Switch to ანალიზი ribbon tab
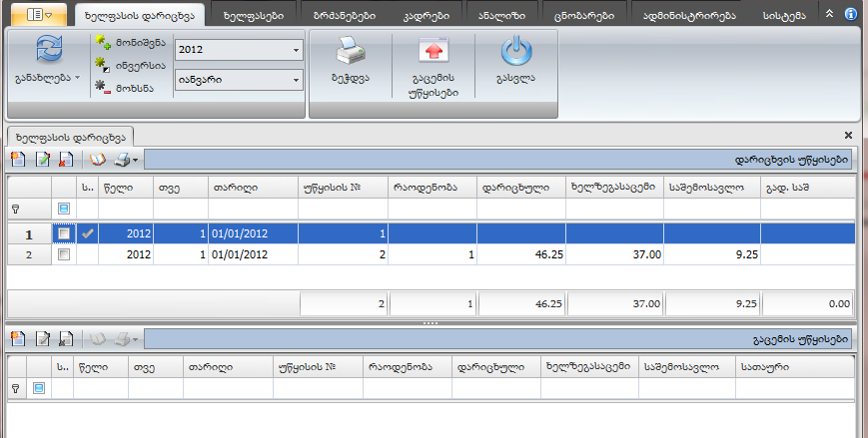The image size is (868, 438). (501, 16)
